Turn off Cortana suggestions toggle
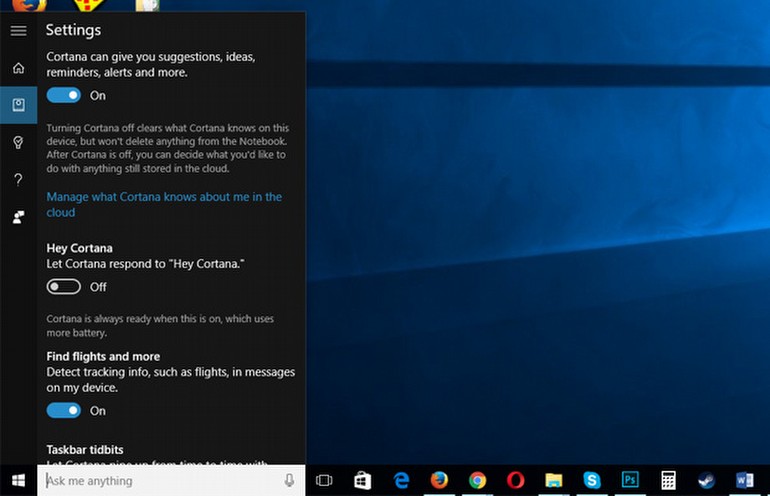 tap(64, 95)
